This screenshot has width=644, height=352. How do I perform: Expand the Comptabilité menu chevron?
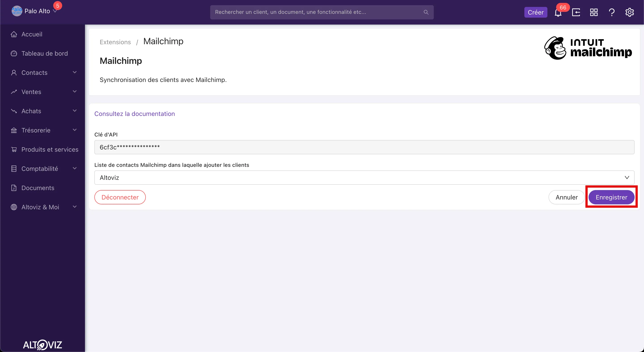click(74, 168)
